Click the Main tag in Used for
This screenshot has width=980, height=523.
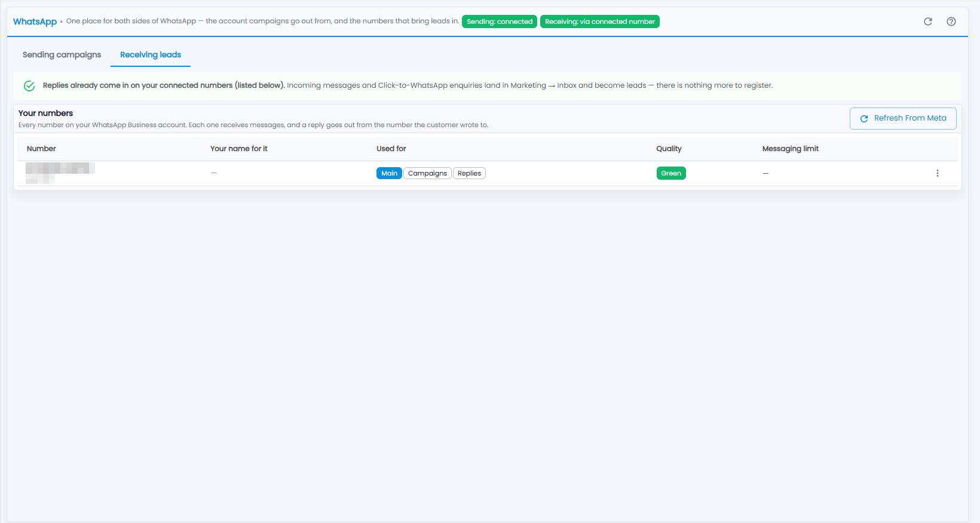point(389,173)
